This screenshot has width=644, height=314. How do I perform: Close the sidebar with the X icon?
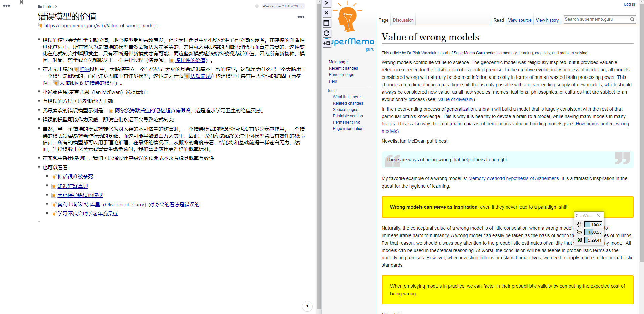coord(21,2)
